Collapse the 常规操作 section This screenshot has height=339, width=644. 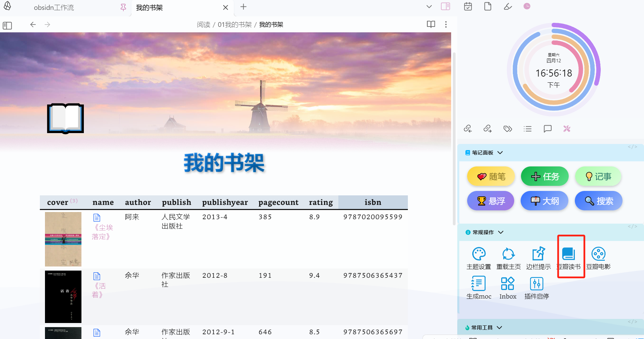501,232
